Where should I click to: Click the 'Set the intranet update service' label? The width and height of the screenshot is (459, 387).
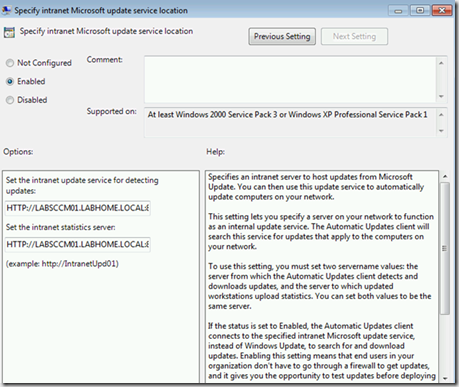82,185
